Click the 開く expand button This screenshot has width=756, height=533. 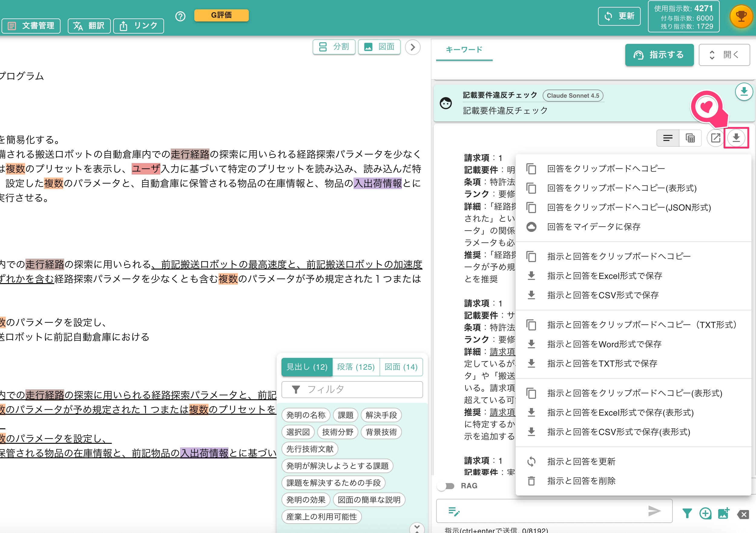(x=724, y=55)
